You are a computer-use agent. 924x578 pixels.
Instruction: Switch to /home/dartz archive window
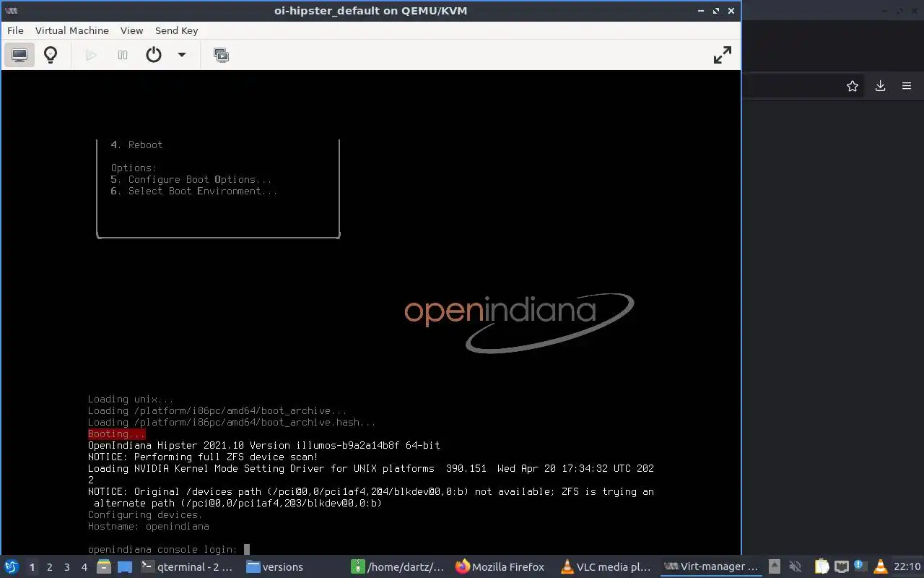398,566
